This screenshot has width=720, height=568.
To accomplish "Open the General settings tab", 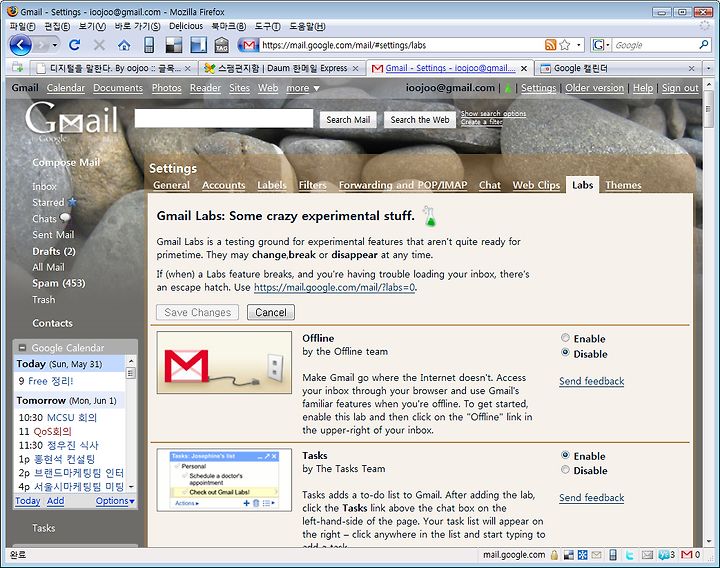I will tap(171, 185).
